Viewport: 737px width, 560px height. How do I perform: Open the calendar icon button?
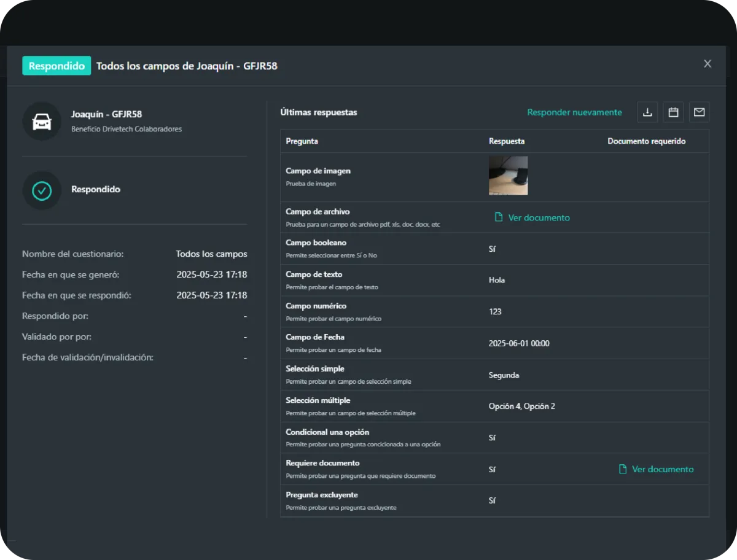[x=673, y=112]
